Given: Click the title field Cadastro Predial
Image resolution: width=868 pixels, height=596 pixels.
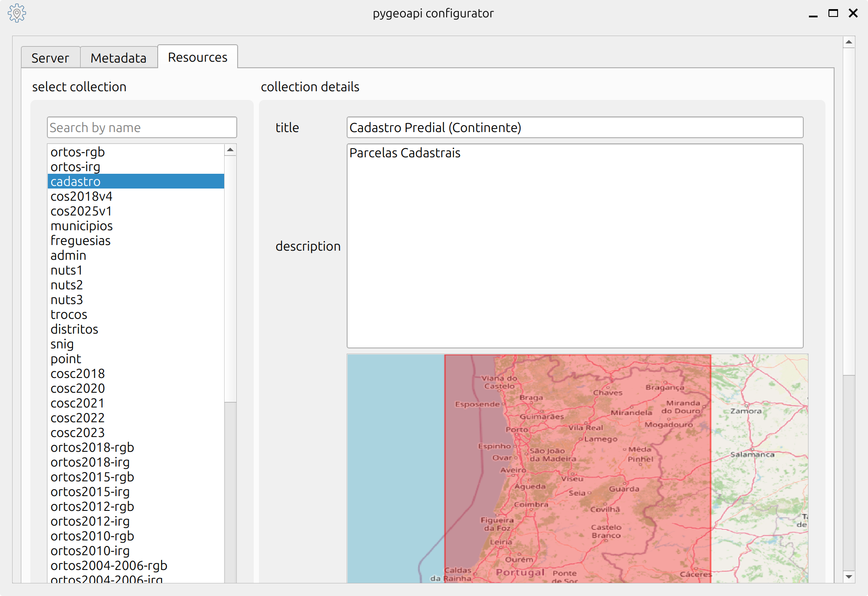Looking at the screenshot, I should tap(575, 127).
